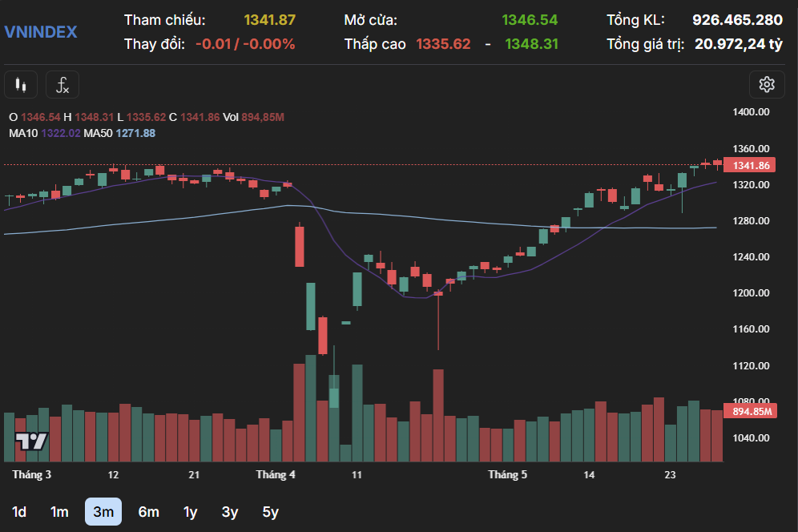The width and height of the screenshot is (798, 532).
Task: Switch to the 6m time range
Action: [148, 512]
